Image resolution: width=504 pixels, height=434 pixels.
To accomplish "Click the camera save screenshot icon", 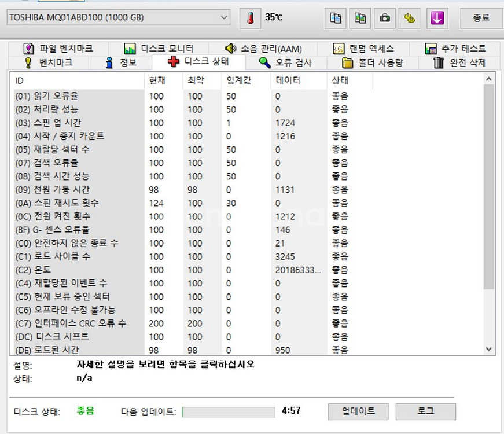I will click(x=385, y=18).
